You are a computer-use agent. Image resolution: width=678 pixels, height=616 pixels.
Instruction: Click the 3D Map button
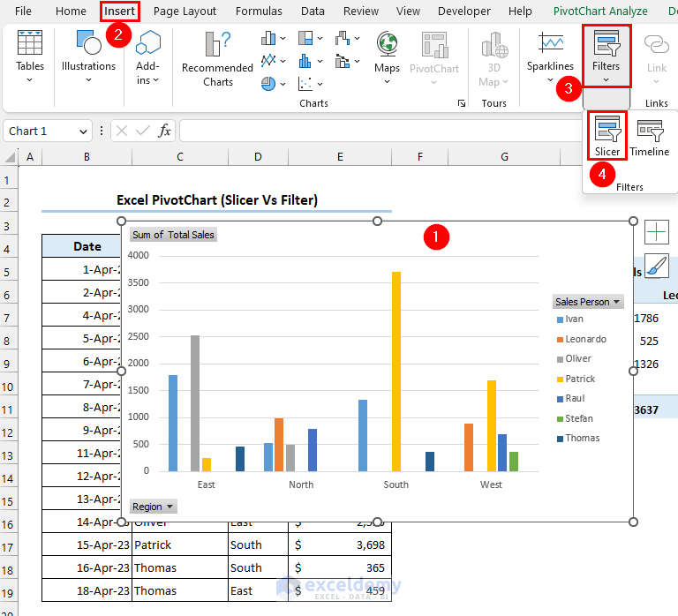coord(493,59)
